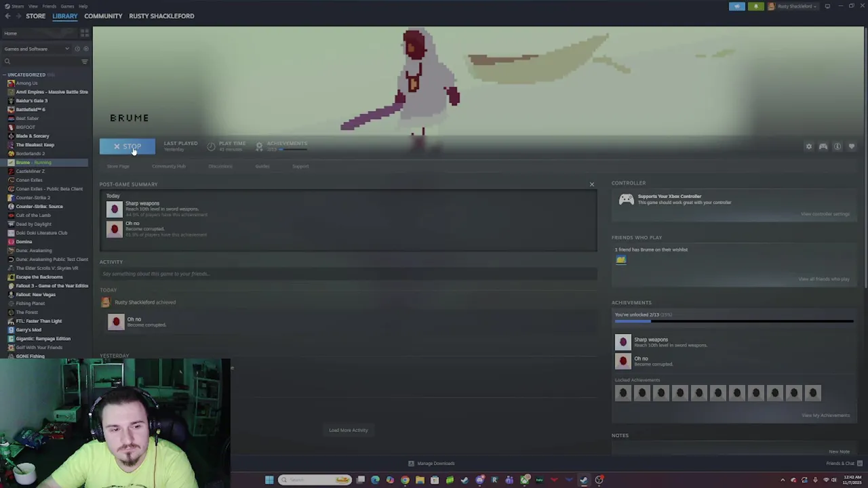Open the STORE tab
868x488 pixels.
(35, 16)
